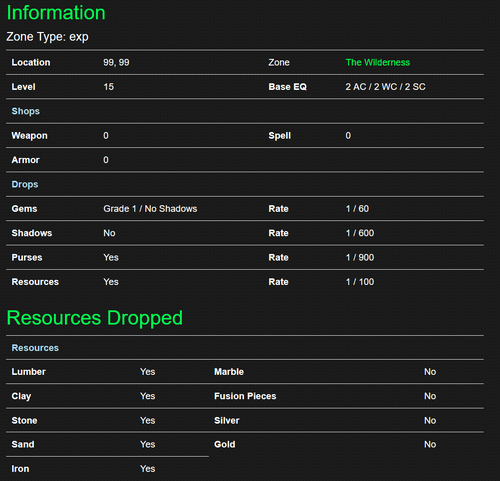
Task: Click the Shadows rate 1 / 600
Action: click(x=360, y=233)
